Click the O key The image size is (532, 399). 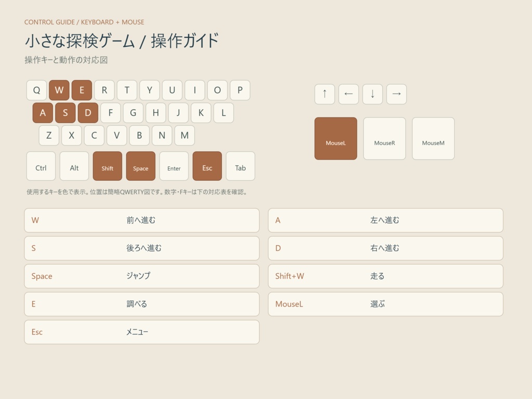[x=217, y=90]
